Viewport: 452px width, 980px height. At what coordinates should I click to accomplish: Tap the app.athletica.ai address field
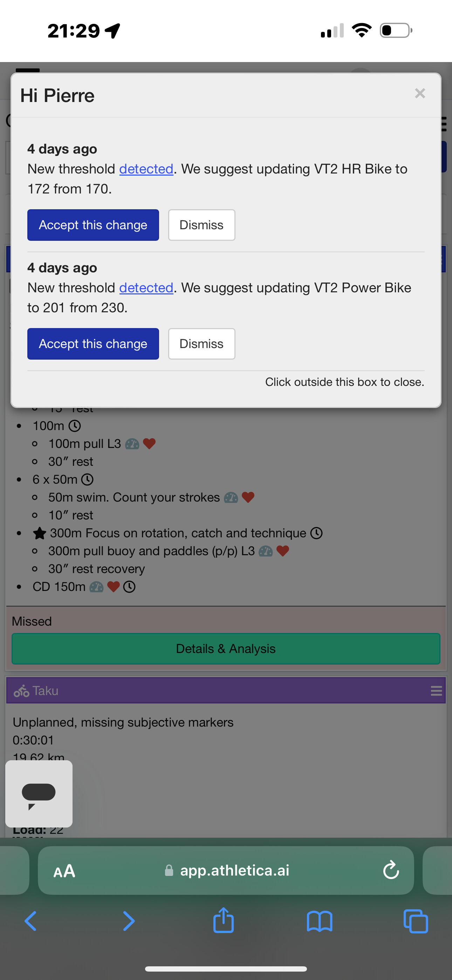click(x=226, y=870)
